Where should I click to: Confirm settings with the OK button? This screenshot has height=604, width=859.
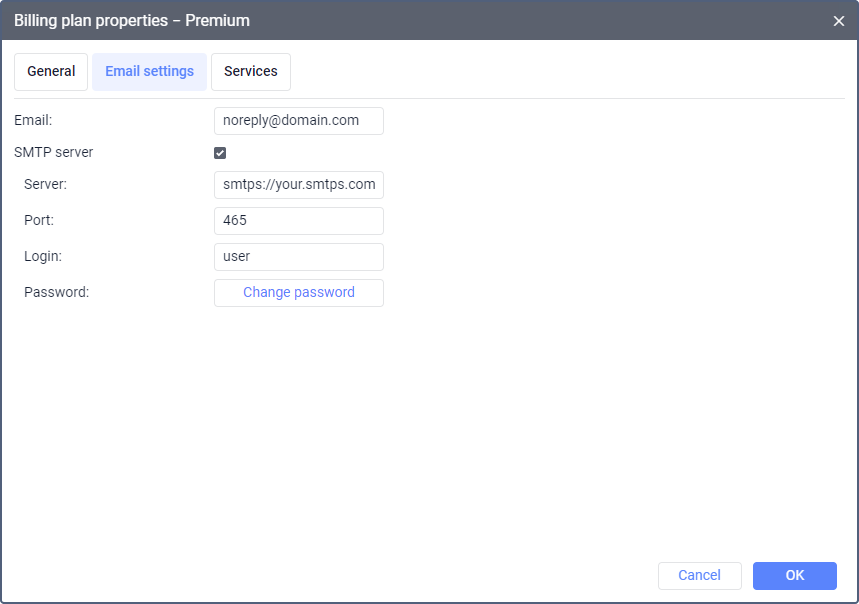tap(794, 575)
